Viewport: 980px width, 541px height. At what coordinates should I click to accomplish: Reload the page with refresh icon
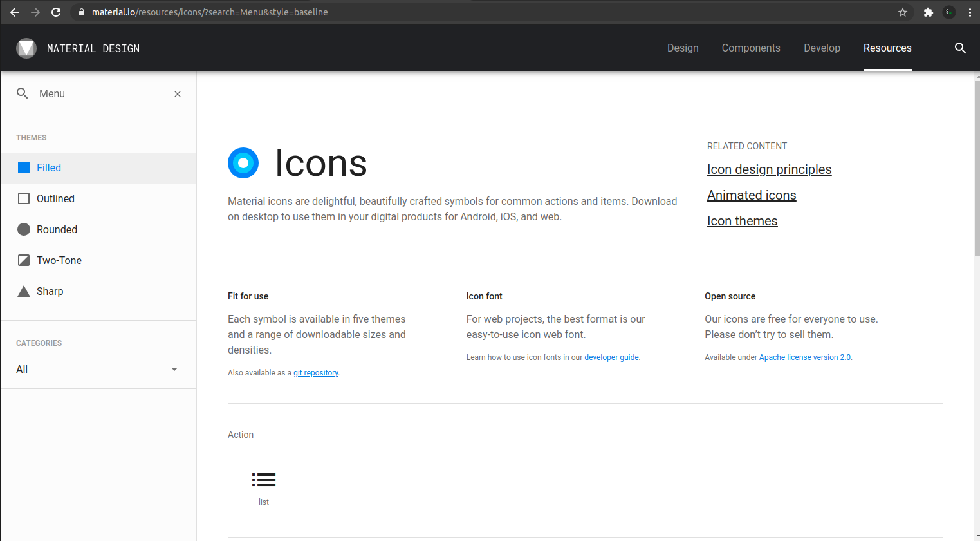56,12
